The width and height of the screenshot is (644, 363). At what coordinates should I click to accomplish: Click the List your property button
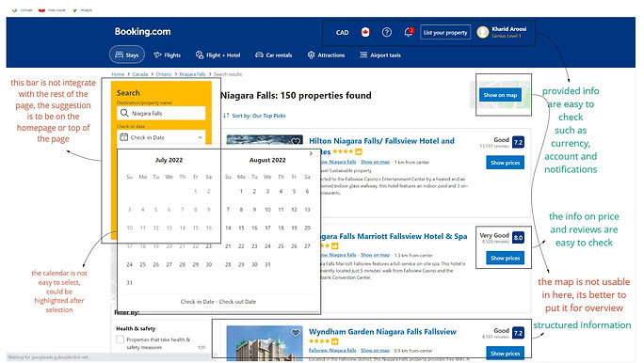pos(445,32)
